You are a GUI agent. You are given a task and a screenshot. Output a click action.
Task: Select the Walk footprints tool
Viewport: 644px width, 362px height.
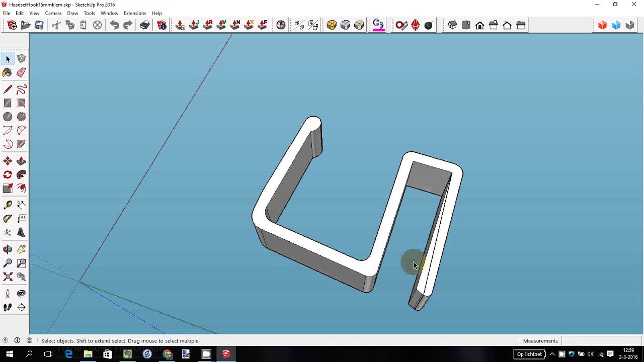8,307
